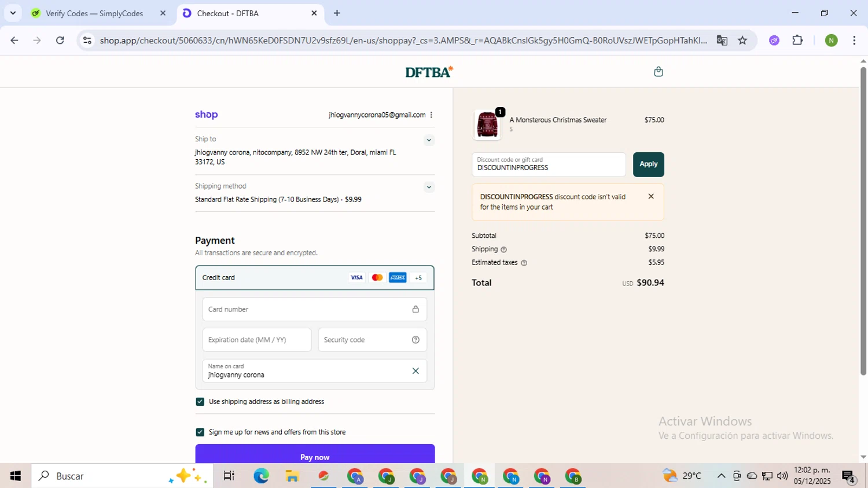Image resolution: width=868 pixels, height=488 pixels.
Task: Click the Mastercard logo
Action: 377,278
